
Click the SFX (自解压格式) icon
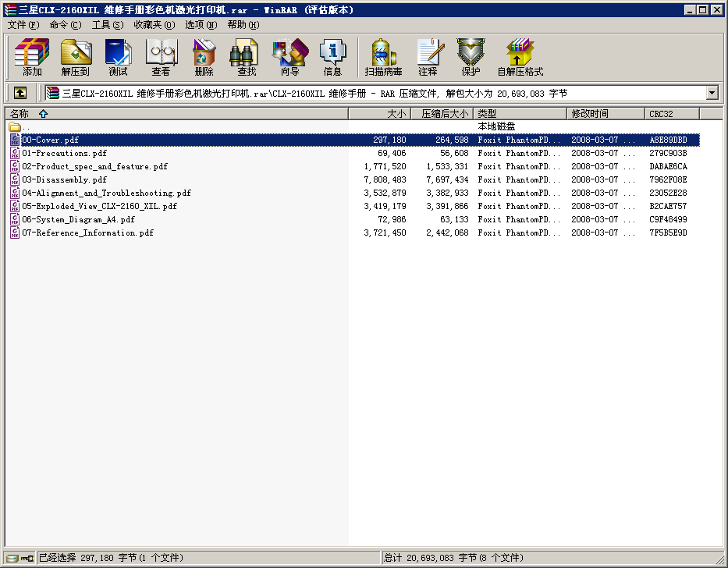[x=520, y=57]
